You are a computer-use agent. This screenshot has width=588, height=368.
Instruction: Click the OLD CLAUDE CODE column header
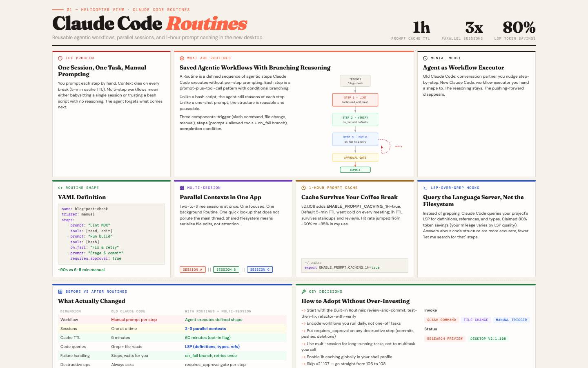point(128,311)
